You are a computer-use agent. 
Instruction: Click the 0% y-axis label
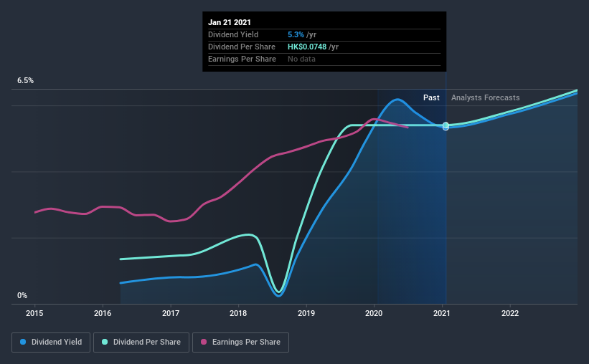click(x=22, y=295)
